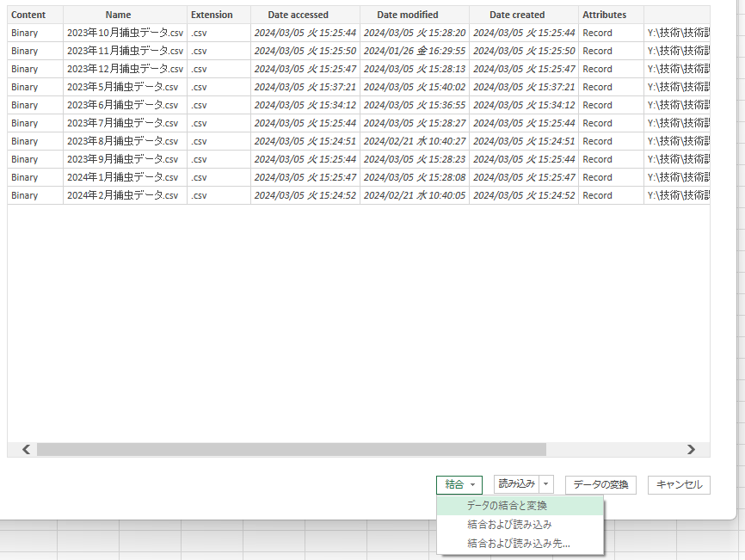
Task: Click the 読み込み button
Action: point(516,485)
